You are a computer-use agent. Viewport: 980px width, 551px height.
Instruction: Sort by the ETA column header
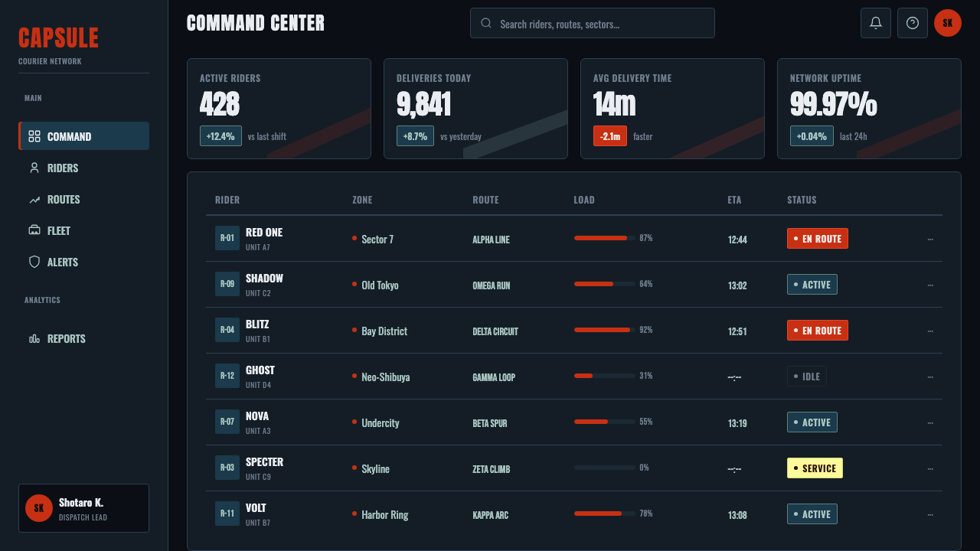point(734,200)
